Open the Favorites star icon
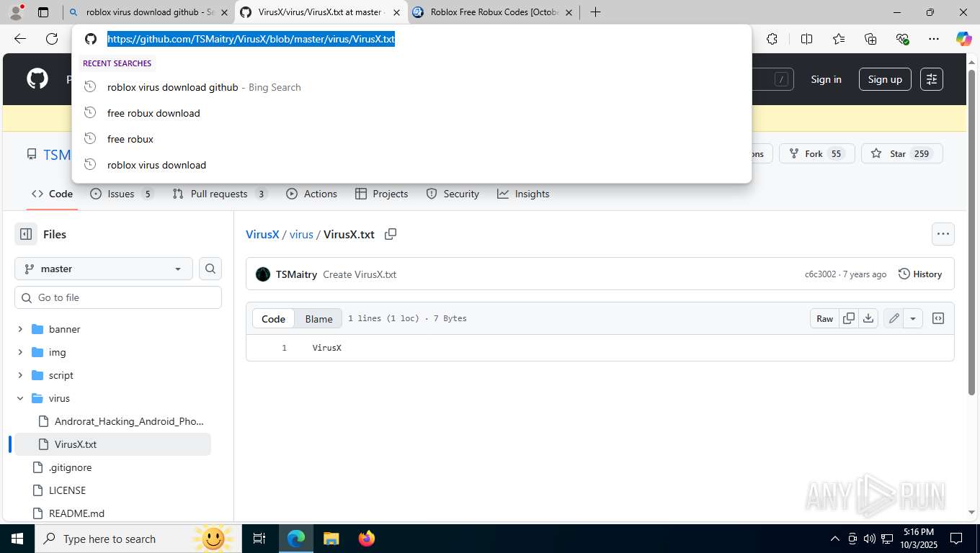The width and height of the screenshot is (980, 553). click(839, 39)
